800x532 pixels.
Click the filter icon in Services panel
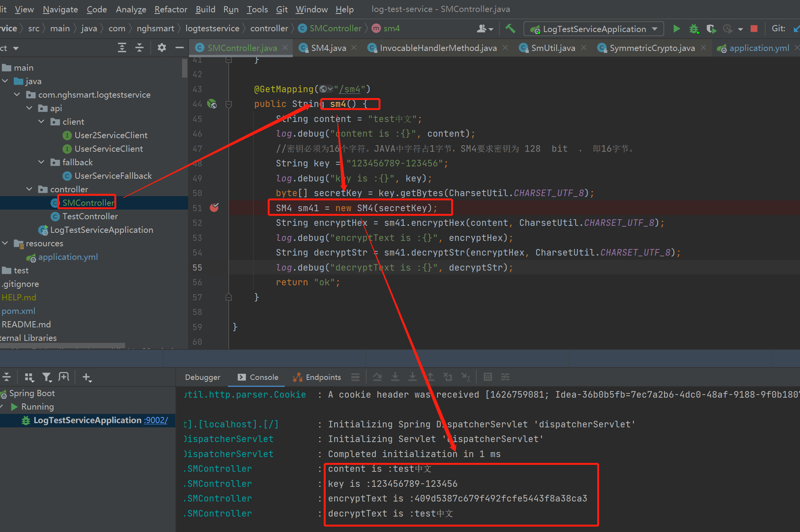coord(47,377)
